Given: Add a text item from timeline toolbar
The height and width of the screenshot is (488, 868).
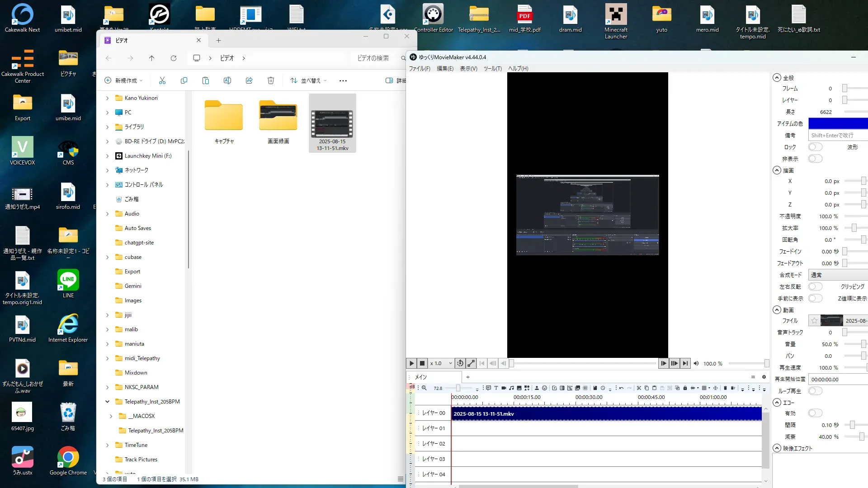Looking at the screenshot, I should [x=496, y=388].
